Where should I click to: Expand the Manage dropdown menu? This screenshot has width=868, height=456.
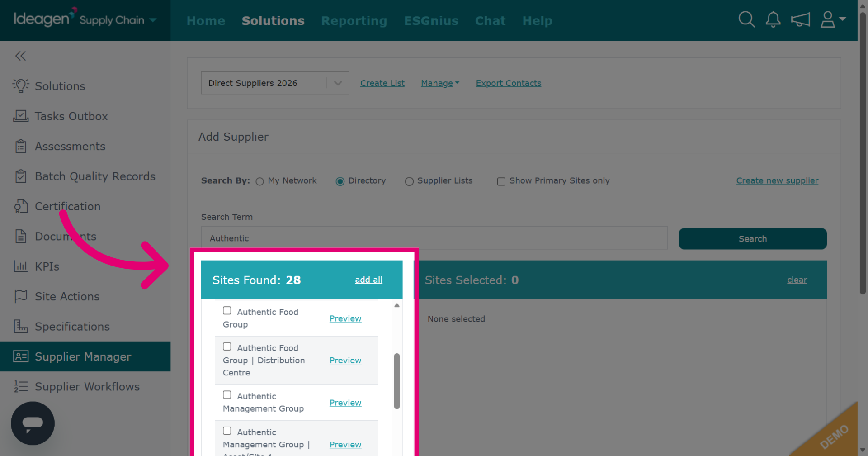(x=440, y=83)
